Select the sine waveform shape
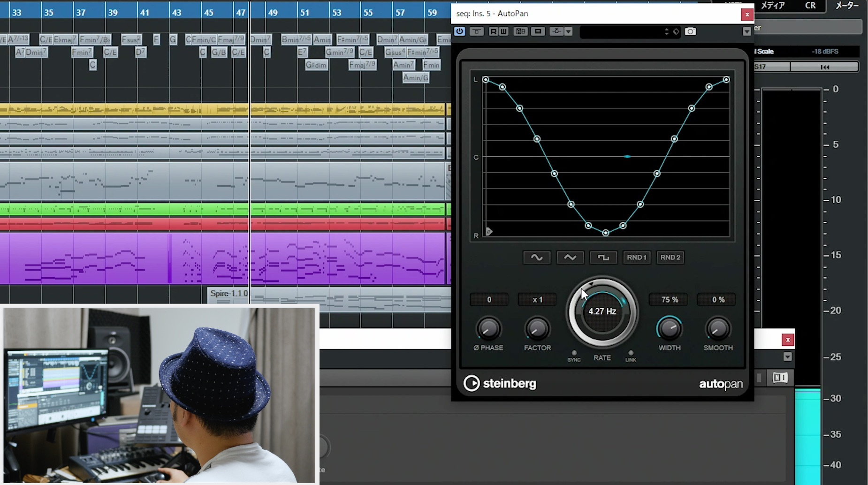Viewport: 868px width, 485px height. coord(537,258)
